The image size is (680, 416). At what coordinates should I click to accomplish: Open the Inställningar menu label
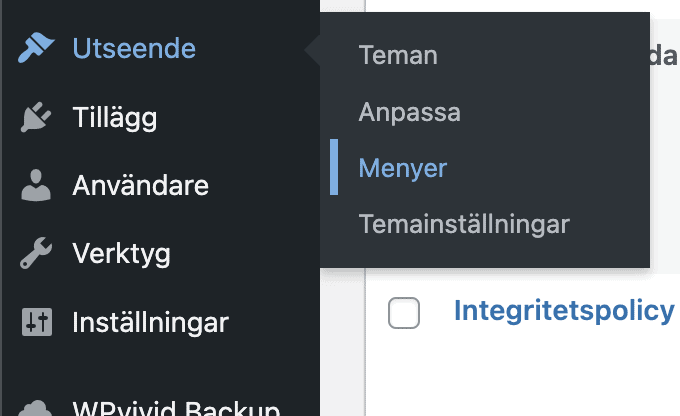[x=150, y=323]
